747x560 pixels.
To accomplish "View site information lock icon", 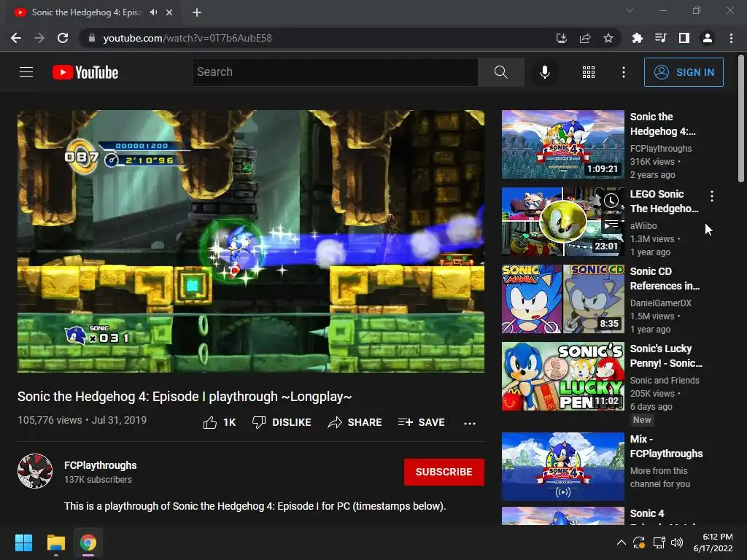I will [x=92, y=38].
